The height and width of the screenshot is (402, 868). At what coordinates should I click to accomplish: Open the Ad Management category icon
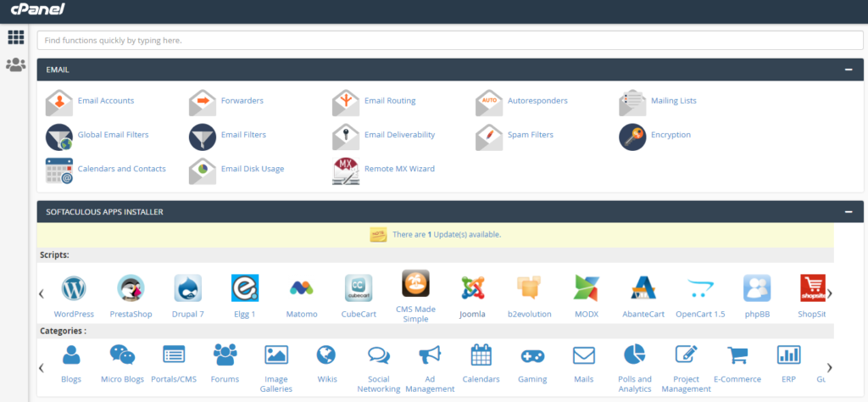coord(430,355)
